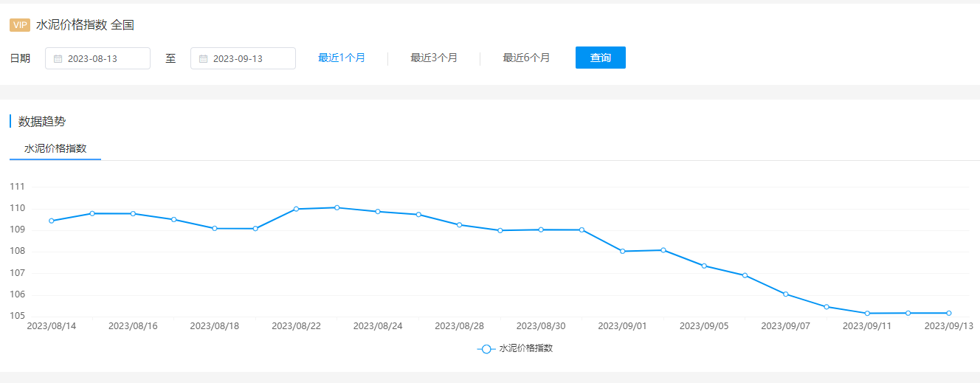Click data point at 2023/09/05
Image resolution: width=980 pixels, height=383 pixels.
point(704,266)
